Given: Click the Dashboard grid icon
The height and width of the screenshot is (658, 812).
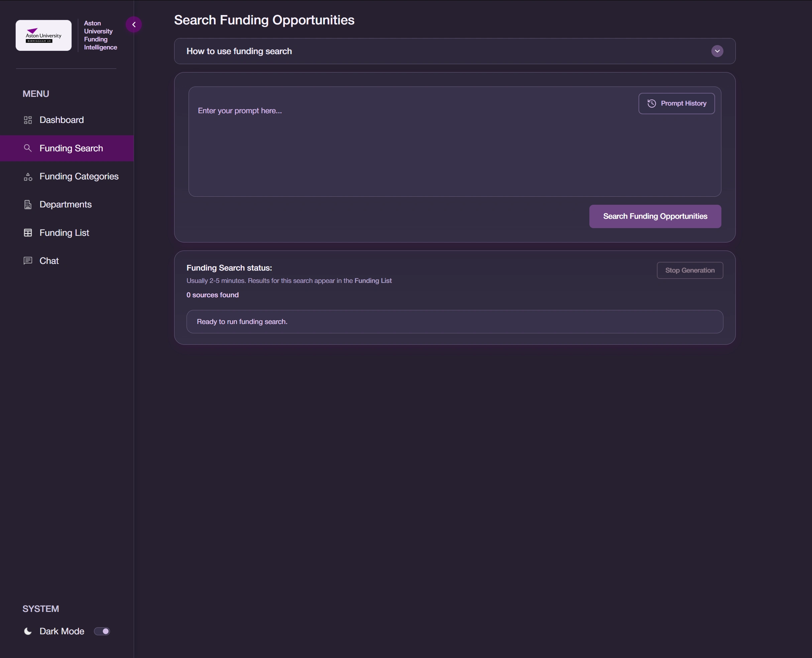Looking at the screenshot, I should [x=28, y=120].
